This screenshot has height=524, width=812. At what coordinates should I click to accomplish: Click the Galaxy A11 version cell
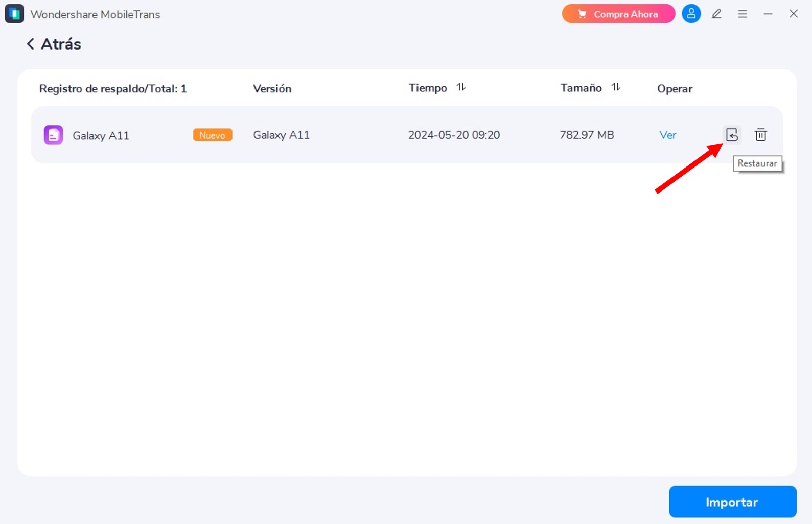tap(281, 135)
